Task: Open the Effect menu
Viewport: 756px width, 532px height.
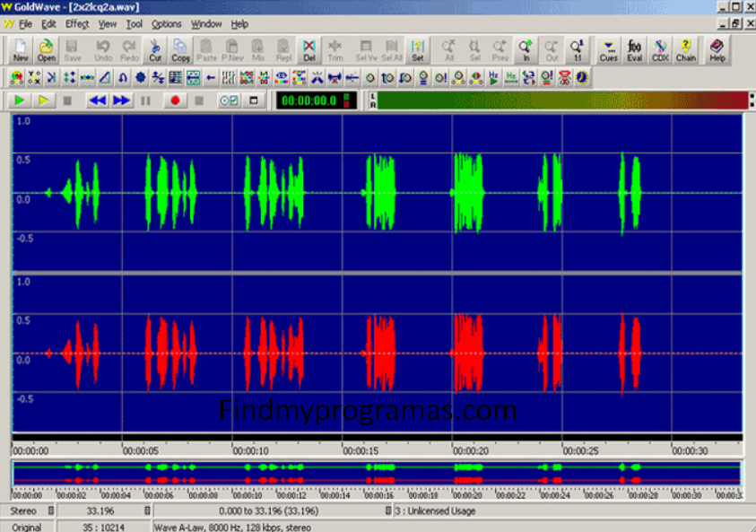Action: click(x=77, y=24)
